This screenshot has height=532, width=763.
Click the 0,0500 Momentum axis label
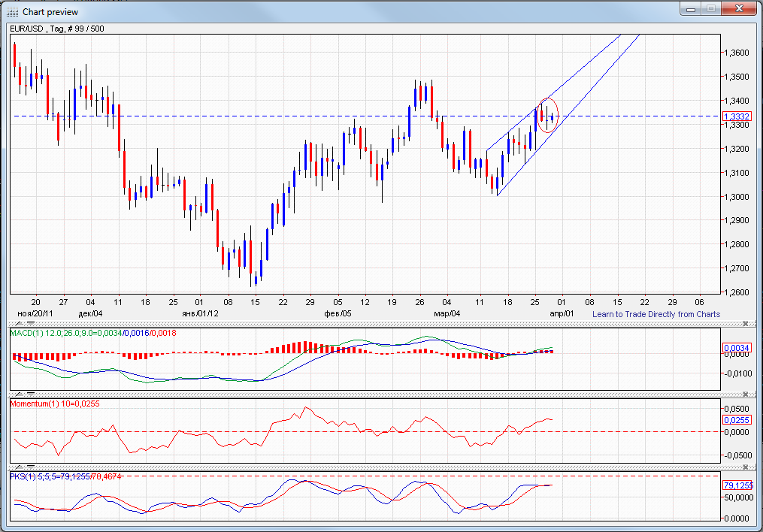point(737,409)
